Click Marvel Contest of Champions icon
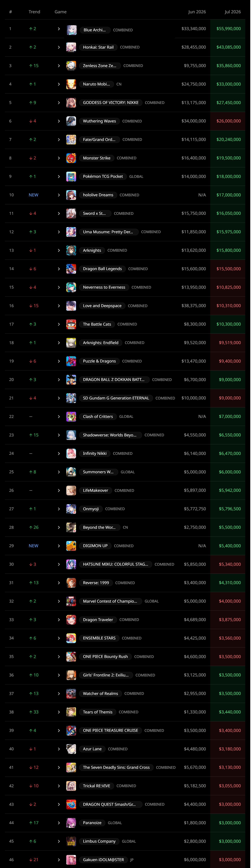The height and width of the screenshot is (868, 251). coord(71,601)
